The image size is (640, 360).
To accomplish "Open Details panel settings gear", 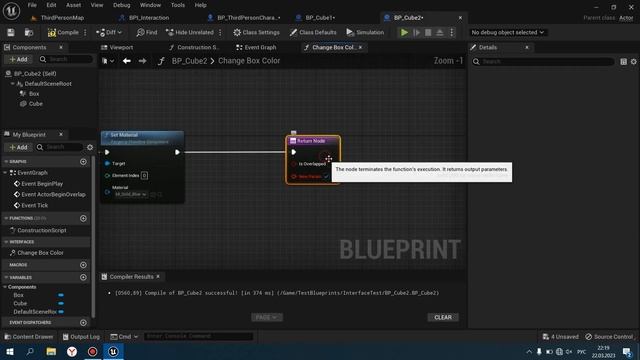I will click(633, 62).
